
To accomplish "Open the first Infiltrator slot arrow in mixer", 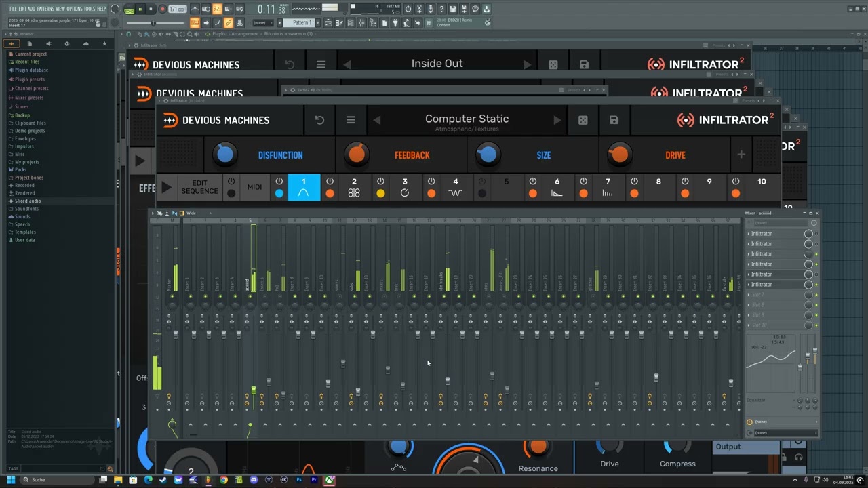I will pyautogui.click(x=749, y=234).
